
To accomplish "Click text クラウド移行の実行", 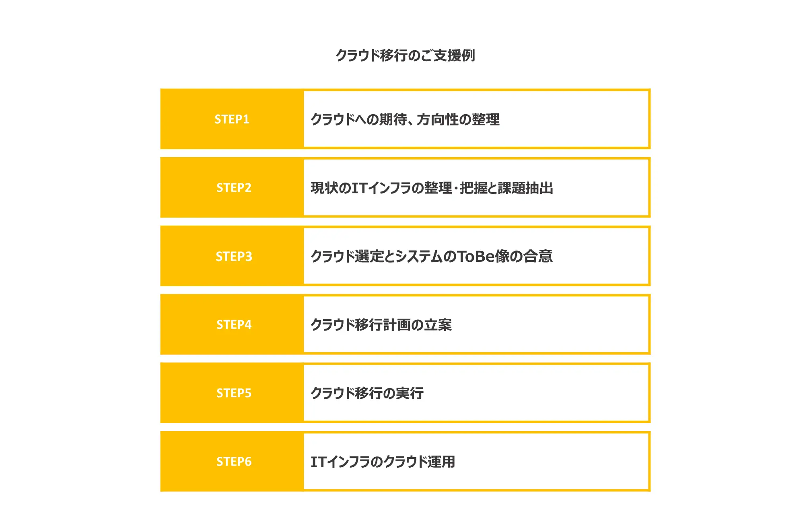I will pos(367,393).
